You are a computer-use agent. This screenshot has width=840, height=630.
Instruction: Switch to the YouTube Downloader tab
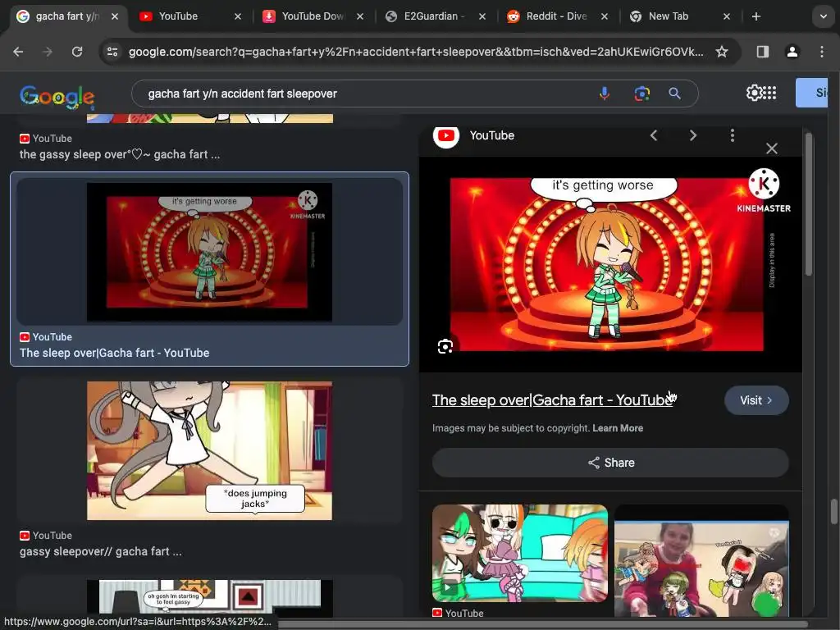coord(313,16)
